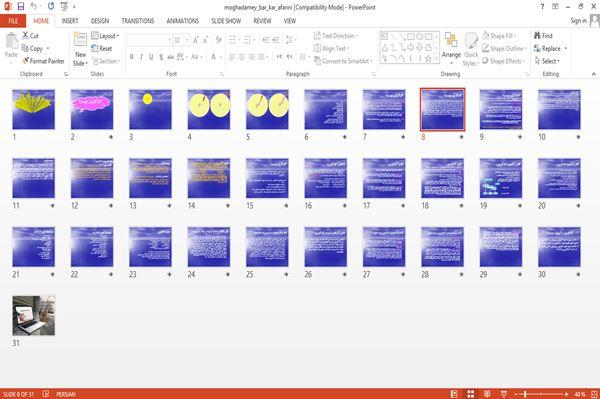Open spell check icon in status bar
Image resolution: width=600 pixels, height=399 pixels.
[x=46, y=394]
